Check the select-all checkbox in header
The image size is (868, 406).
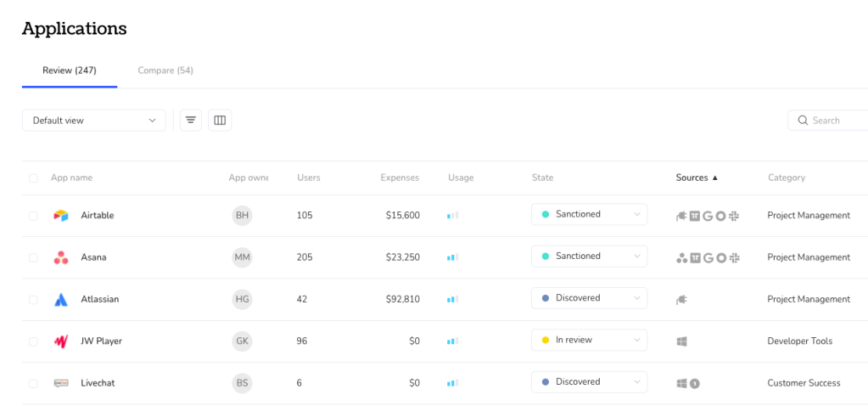[x=33, y=178]
